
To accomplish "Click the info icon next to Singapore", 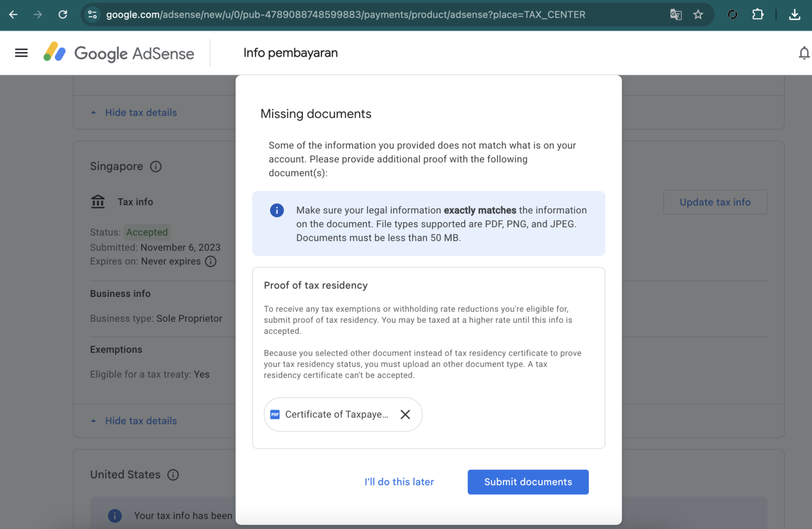I will pyautogui.click(x=155, y=166).
